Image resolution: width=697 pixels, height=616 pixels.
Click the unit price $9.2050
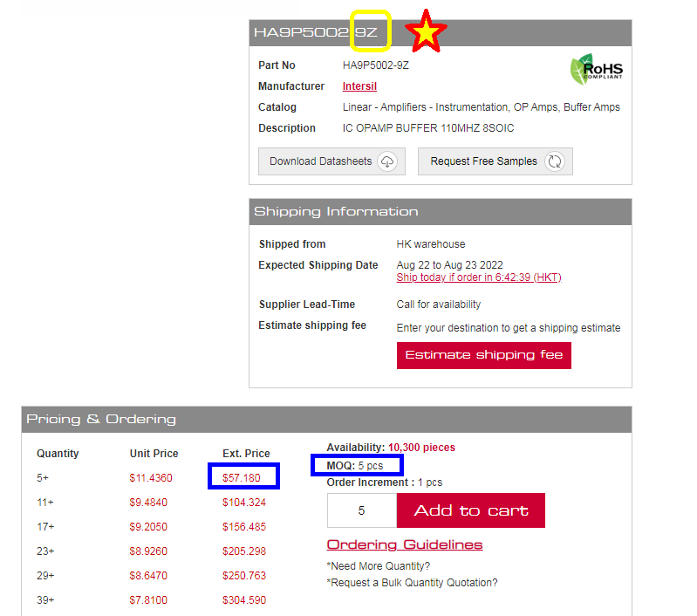148,527
